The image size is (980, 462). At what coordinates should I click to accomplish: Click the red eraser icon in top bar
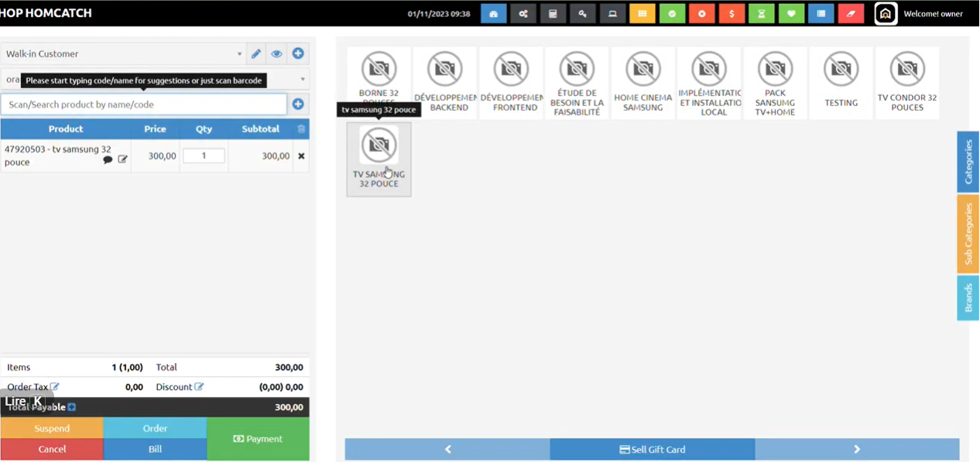[851, 14]
